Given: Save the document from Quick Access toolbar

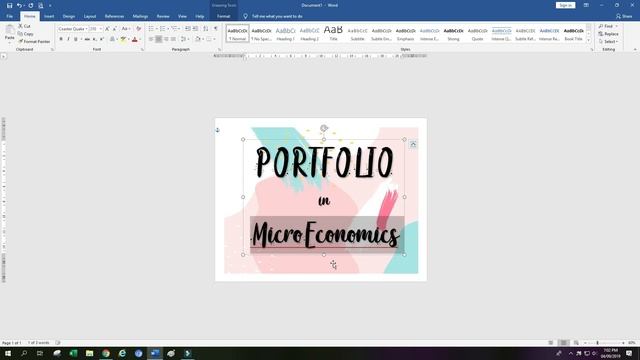Looking at the screenshot, I should tap(9, 5).
